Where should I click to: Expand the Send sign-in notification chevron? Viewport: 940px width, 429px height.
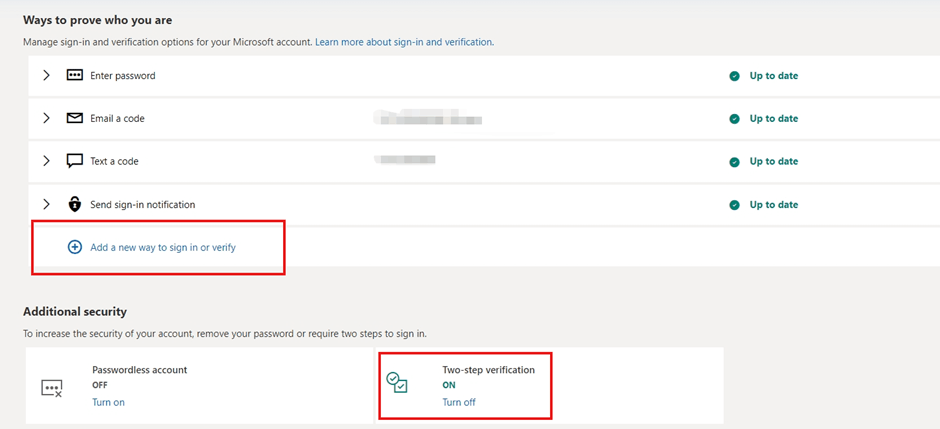pyautogui.click(x=46, y=204)
